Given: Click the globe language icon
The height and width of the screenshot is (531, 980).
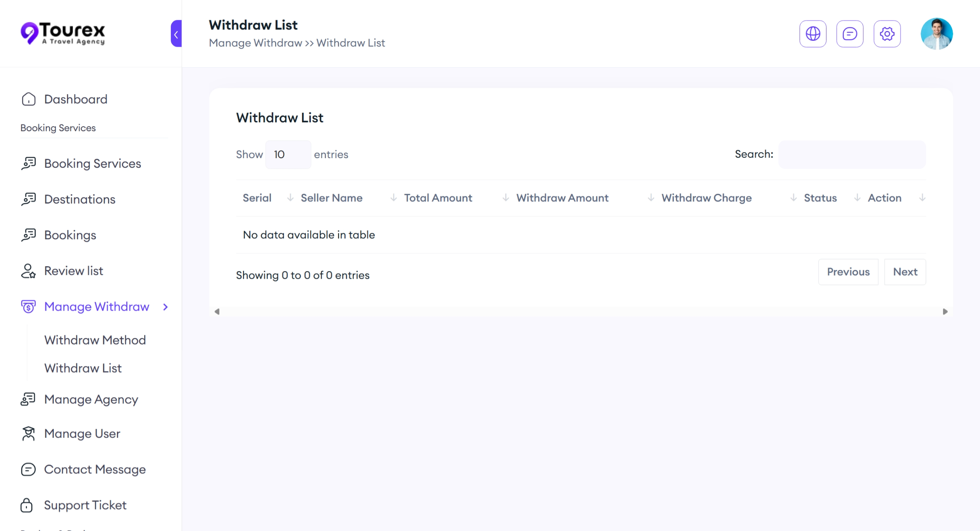Looking at the screenshot, I should point(813,34).
